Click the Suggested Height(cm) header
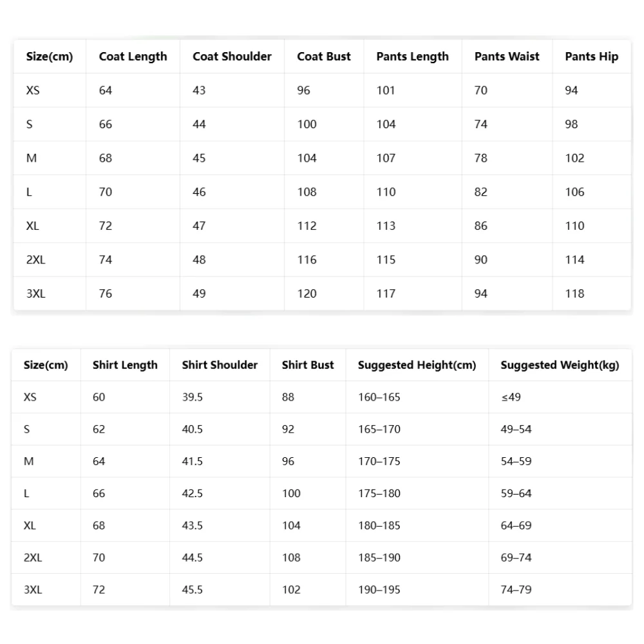 (417, 365)
